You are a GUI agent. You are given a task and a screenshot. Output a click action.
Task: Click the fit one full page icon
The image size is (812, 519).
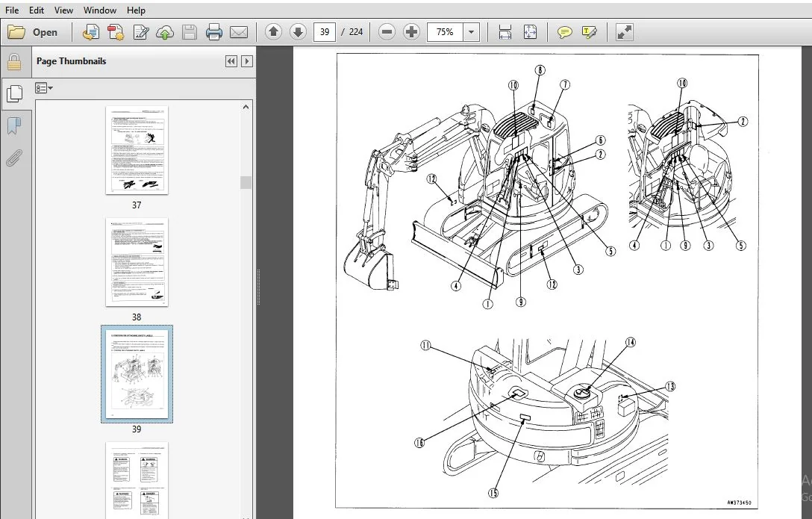530,32
